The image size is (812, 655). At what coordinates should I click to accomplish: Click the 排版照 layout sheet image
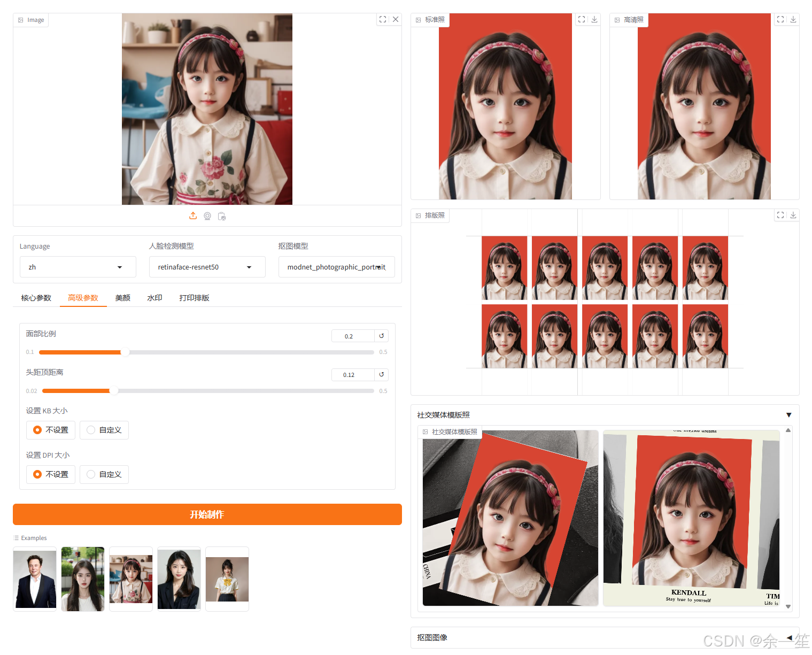(x=605, y=302)
